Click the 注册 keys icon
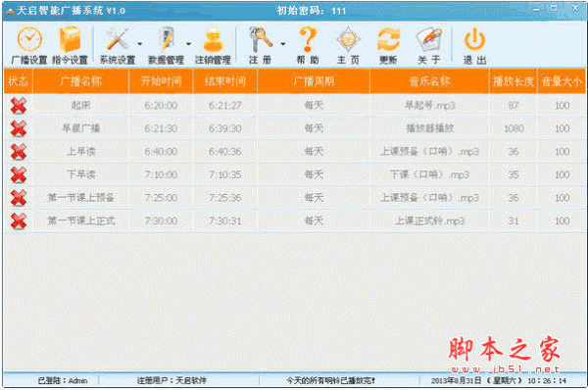The height and width of the screenshot is (390, 588). tap(261, 39)
